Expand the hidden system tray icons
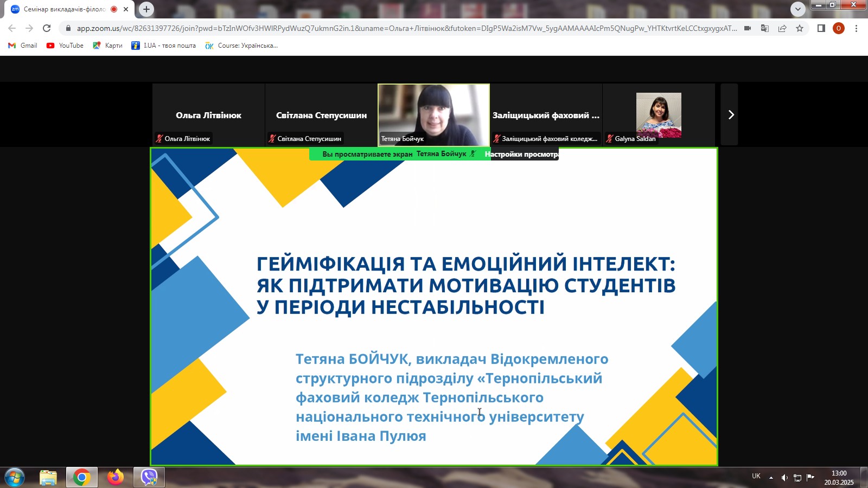The width and height of the screenshot is (868, 488). point(771,478)
